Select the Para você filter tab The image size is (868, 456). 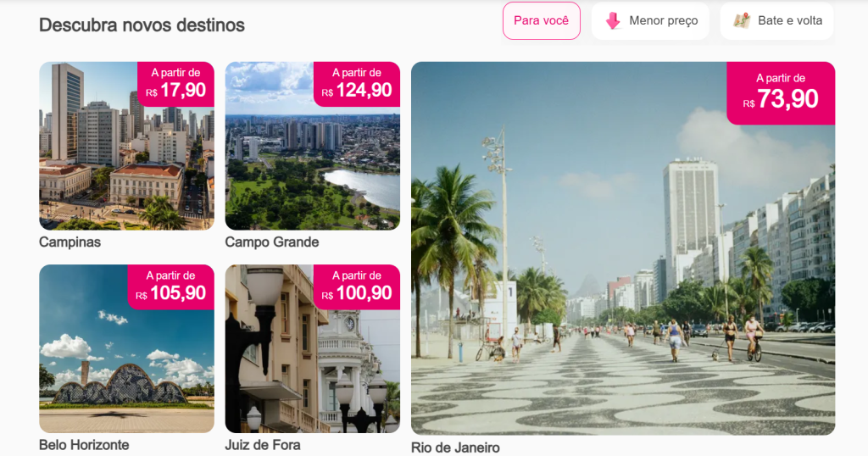[542, 20]
